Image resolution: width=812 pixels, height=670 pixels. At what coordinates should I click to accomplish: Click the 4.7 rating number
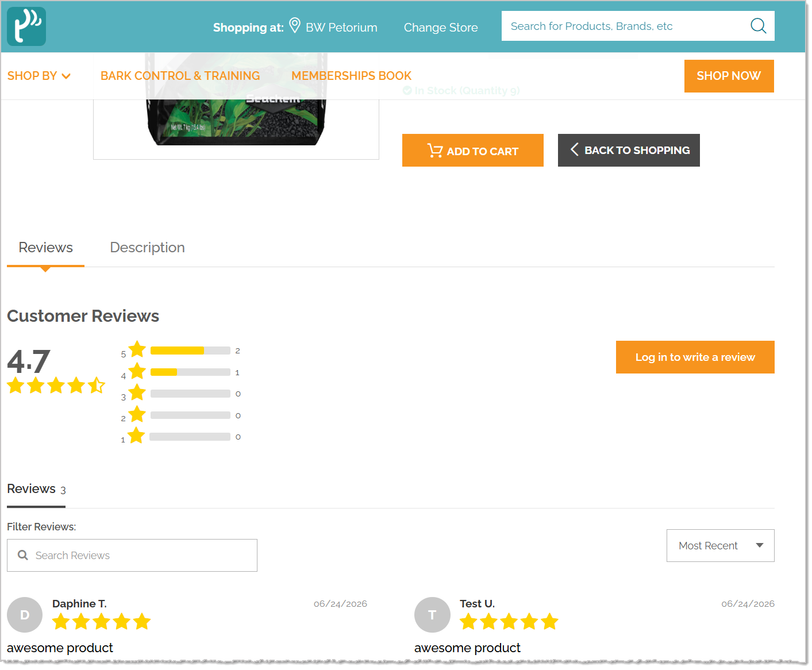coord(29,361)
